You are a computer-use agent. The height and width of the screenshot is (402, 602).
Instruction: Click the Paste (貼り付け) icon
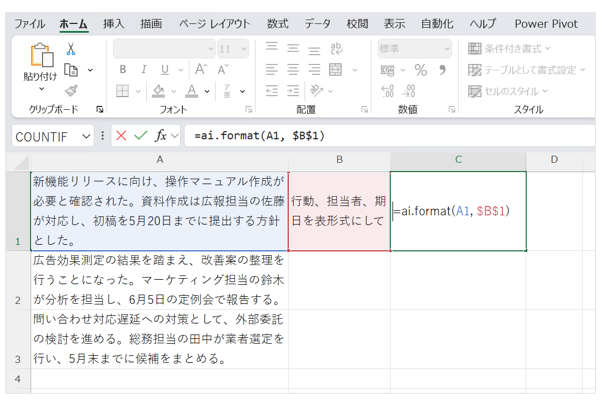(42, 56)
